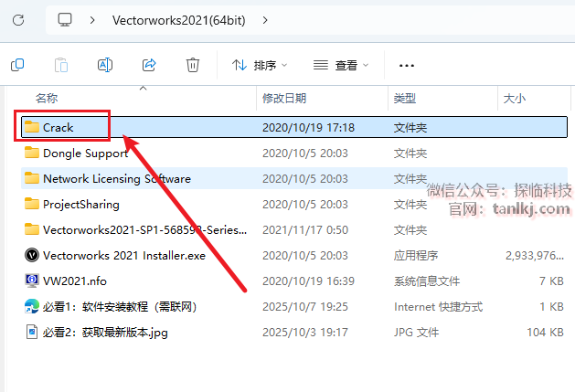
Task: Open the three-dot more options menu
Action: pyautogui.click(x=407, y=66)
